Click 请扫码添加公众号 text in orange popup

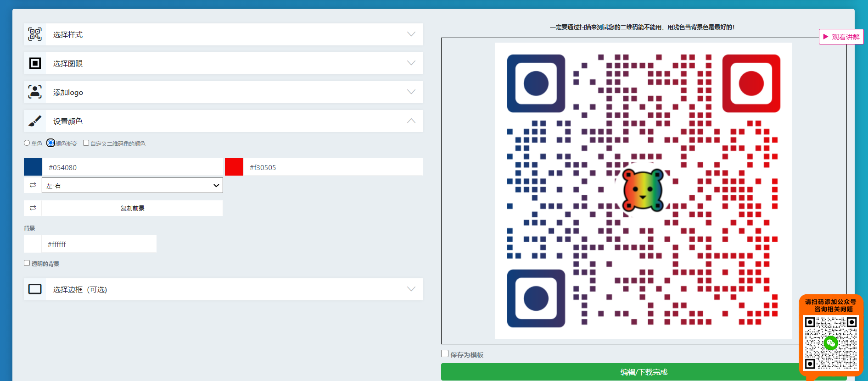[831, 302]
